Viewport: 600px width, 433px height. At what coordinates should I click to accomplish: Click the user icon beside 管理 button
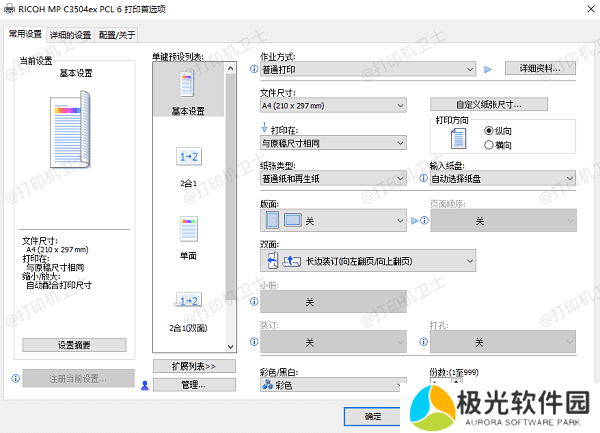click(x=144, y=385)
